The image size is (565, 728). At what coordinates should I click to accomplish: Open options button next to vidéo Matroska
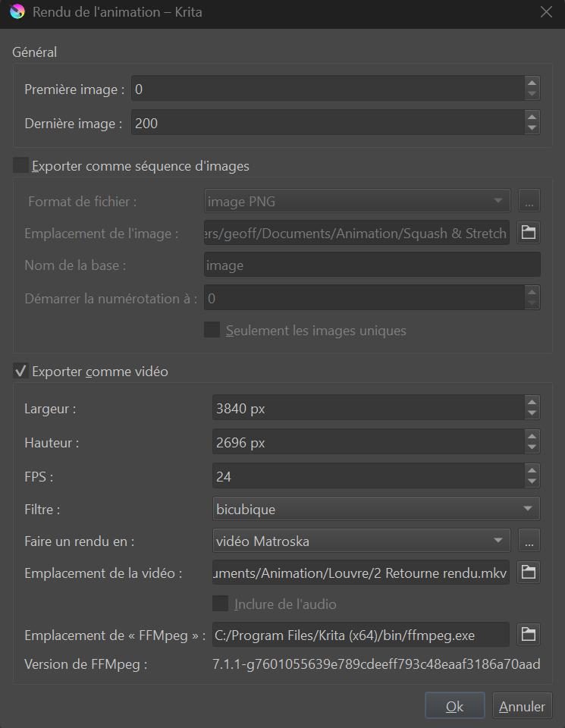pyautogui.click(x=529, y=541)
